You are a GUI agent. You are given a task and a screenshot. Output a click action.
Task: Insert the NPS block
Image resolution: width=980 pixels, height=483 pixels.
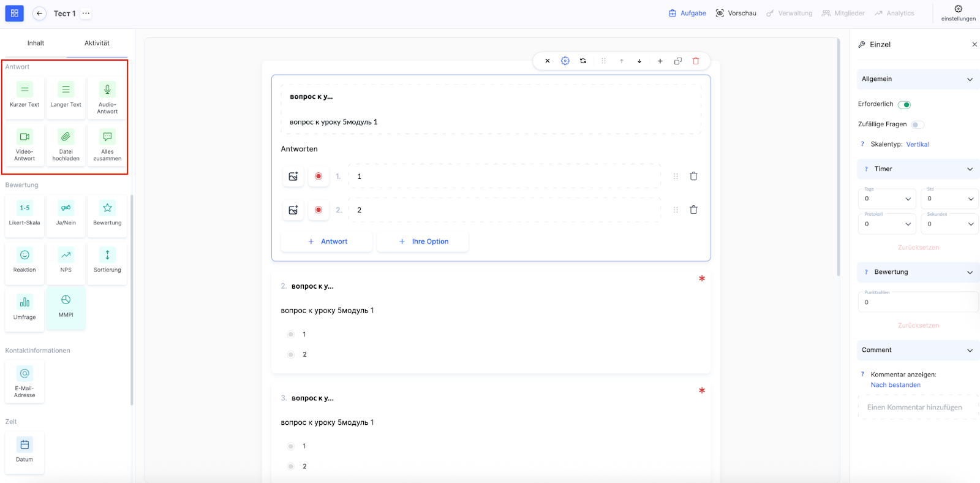[66, 262]
